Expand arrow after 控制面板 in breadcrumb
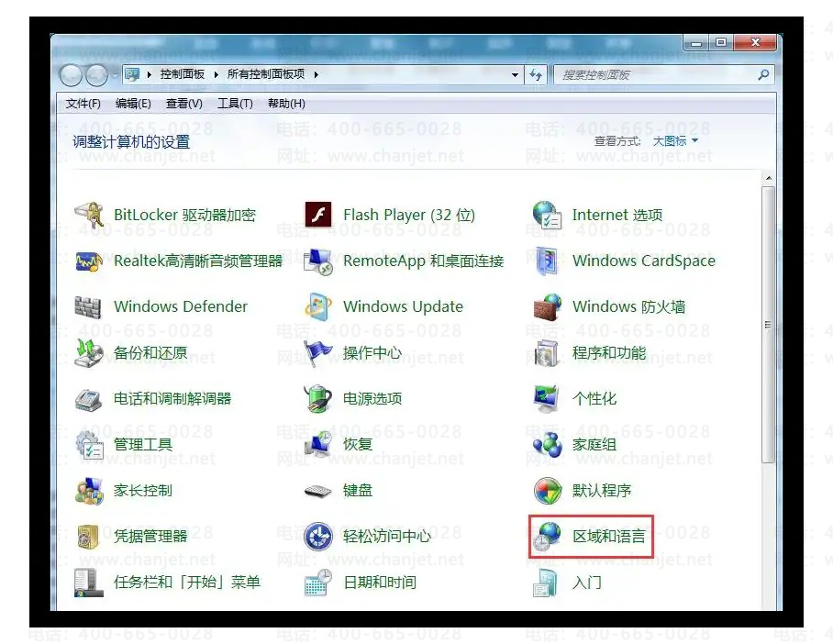Viewport: 833px width, 644px height. point(217,75)
